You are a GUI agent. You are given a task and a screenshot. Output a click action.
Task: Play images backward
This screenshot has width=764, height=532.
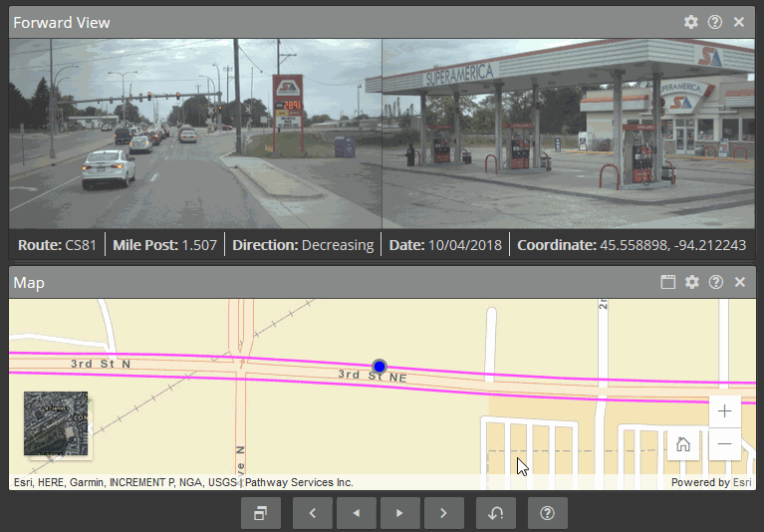[x=356, y=513]
